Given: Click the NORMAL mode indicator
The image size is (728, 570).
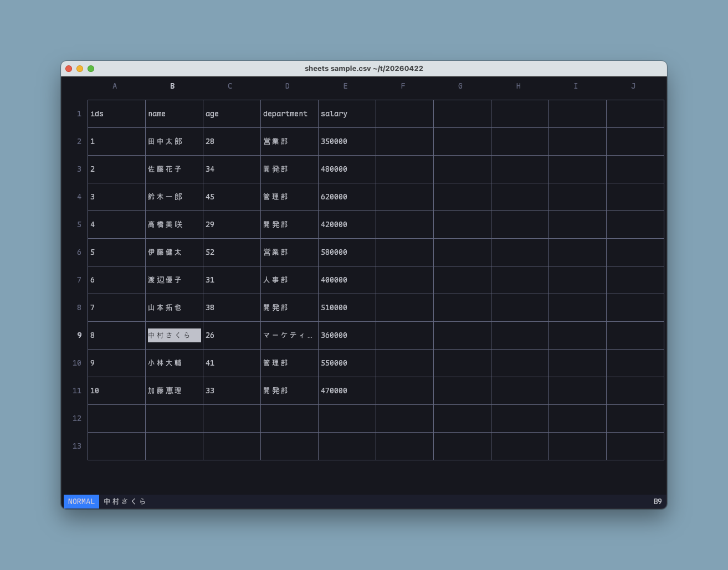Looking at the screenshot, I should [x=81, y=501].
